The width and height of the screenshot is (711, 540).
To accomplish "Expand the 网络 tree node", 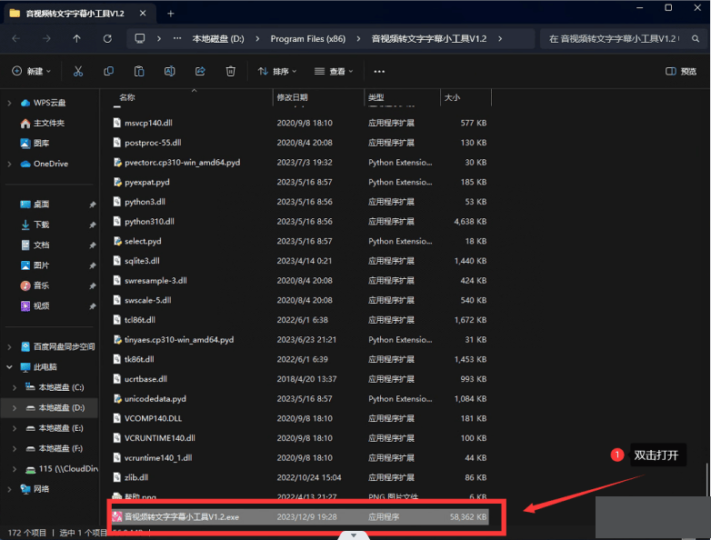I will (x=10, y=489).
